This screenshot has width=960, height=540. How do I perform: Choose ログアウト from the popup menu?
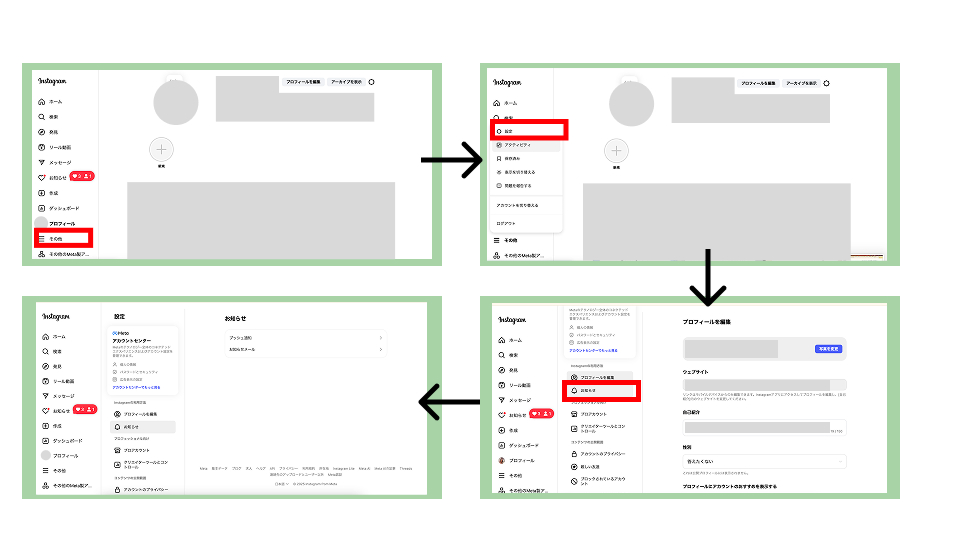[506, 223]
